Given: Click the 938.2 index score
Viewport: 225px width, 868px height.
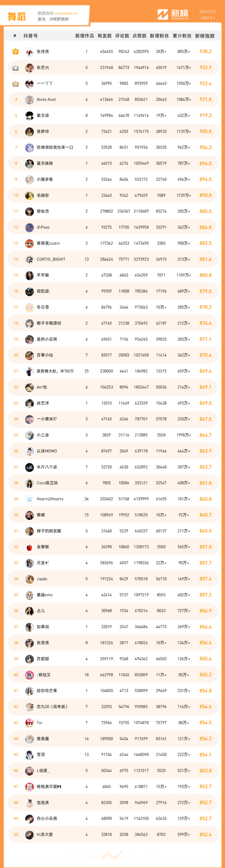Looking at the screenshot, I should [205, 52].
